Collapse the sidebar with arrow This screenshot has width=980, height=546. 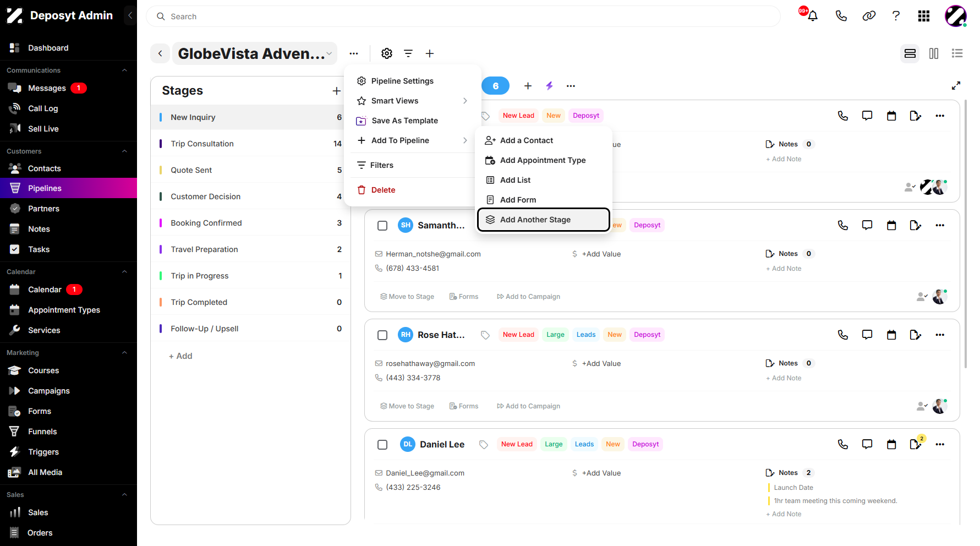(x=130, y=15)
